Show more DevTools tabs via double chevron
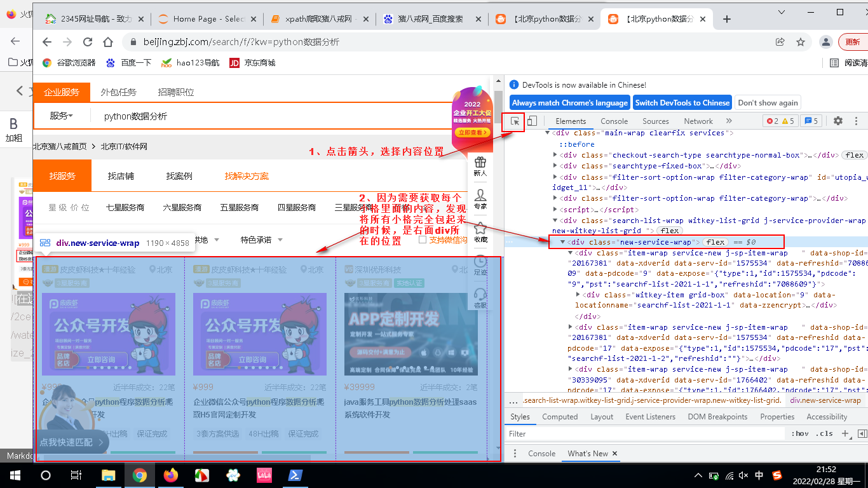 729,121
